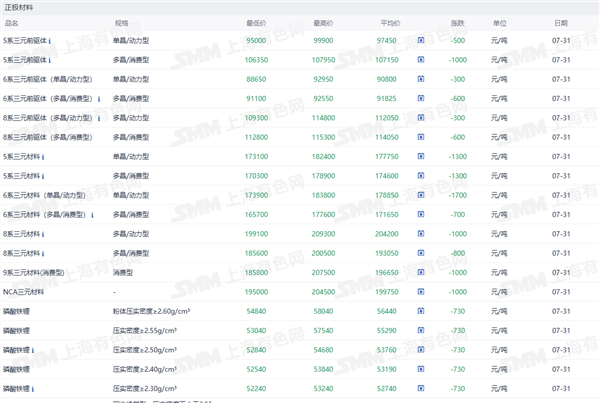Open the 8系三元前驱体 (多晶/消费型) product name

click(x=47, y=137)
